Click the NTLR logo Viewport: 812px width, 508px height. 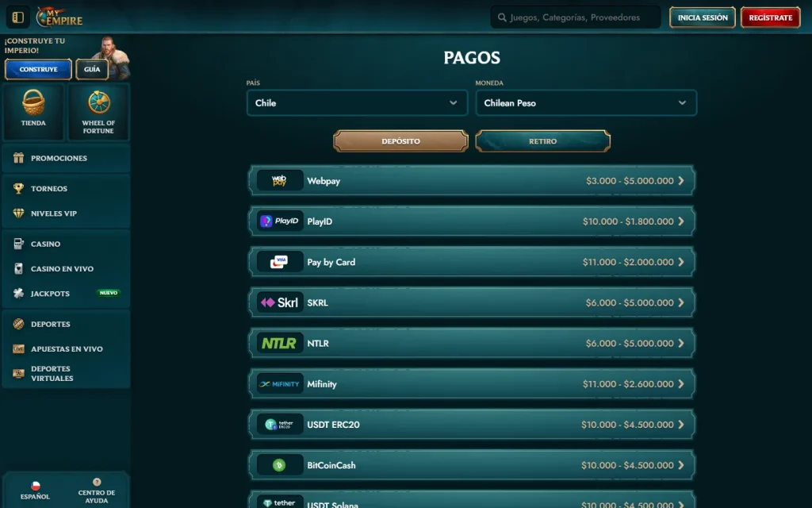pyautogui.click(x=280, y=343)
